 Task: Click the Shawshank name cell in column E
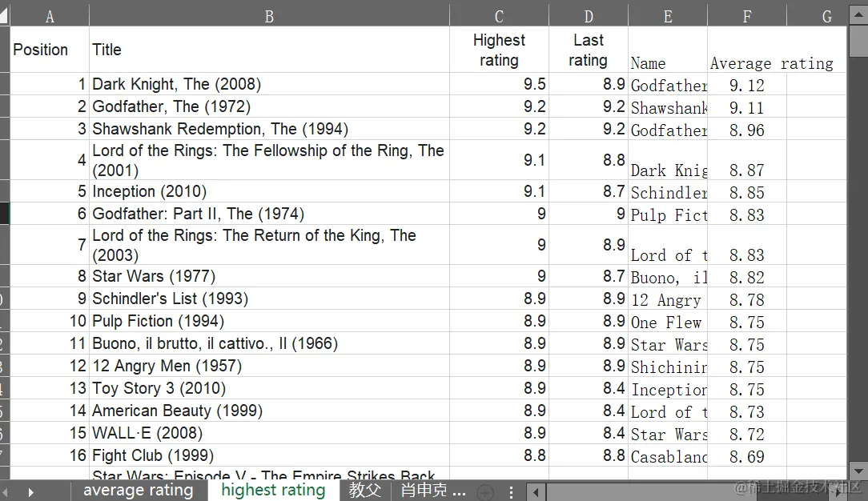[668, 108]
